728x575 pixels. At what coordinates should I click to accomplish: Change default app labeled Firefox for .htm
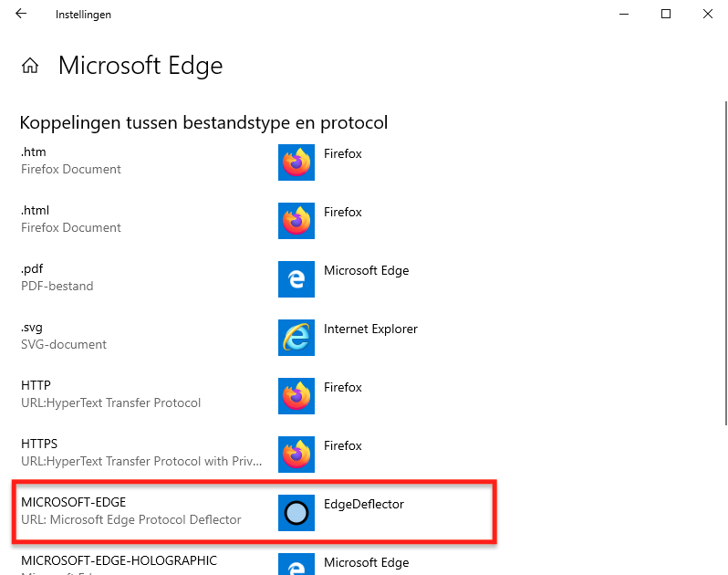(x=343, y=154)
